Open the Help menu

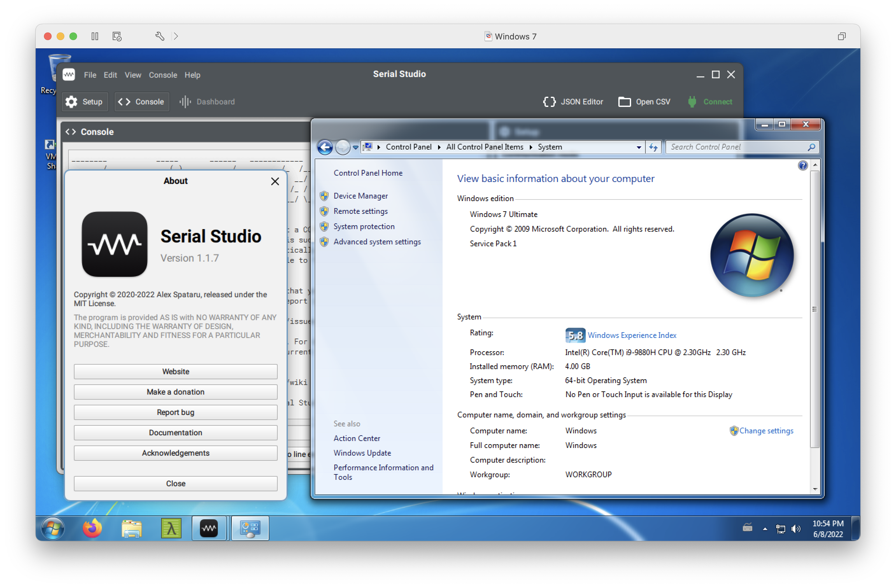[192, 75]
